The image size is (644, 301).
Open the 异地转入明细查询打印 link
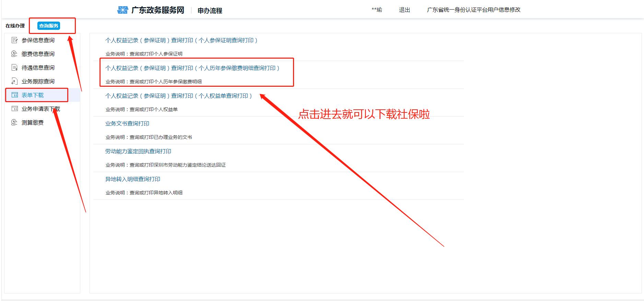tap(133, 179)
